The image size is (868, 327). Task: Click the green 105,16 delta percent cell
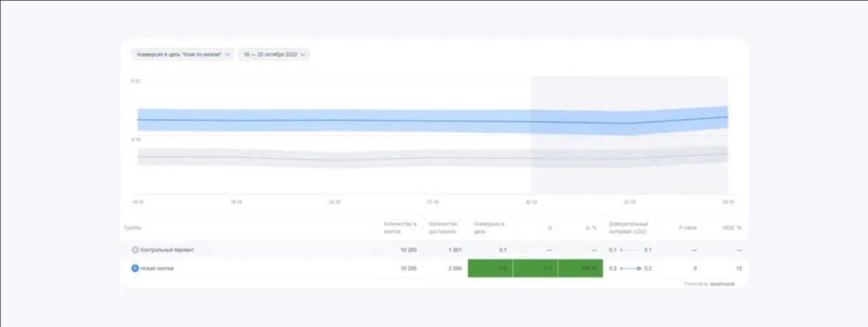coord(581,269)
